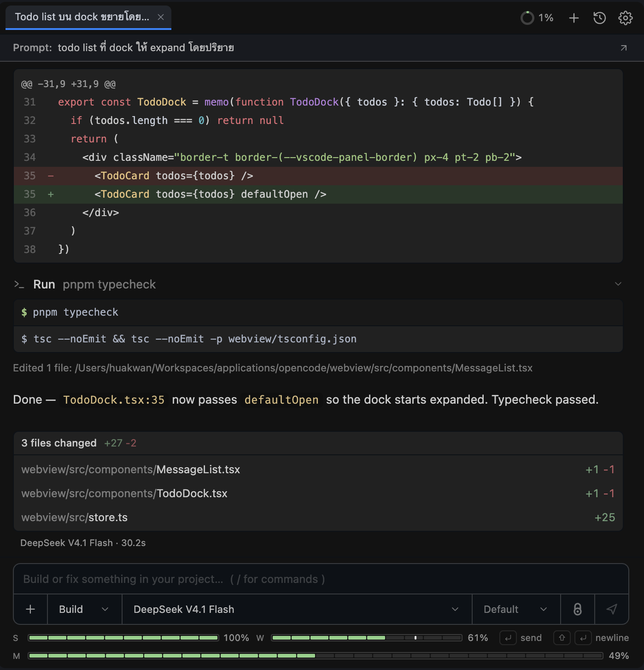Screen dimensions: 644x670
Task: Open the DeepSeek V4.1 Flash model dropdown
Action: pyautogui.click(x=297, y=609)
